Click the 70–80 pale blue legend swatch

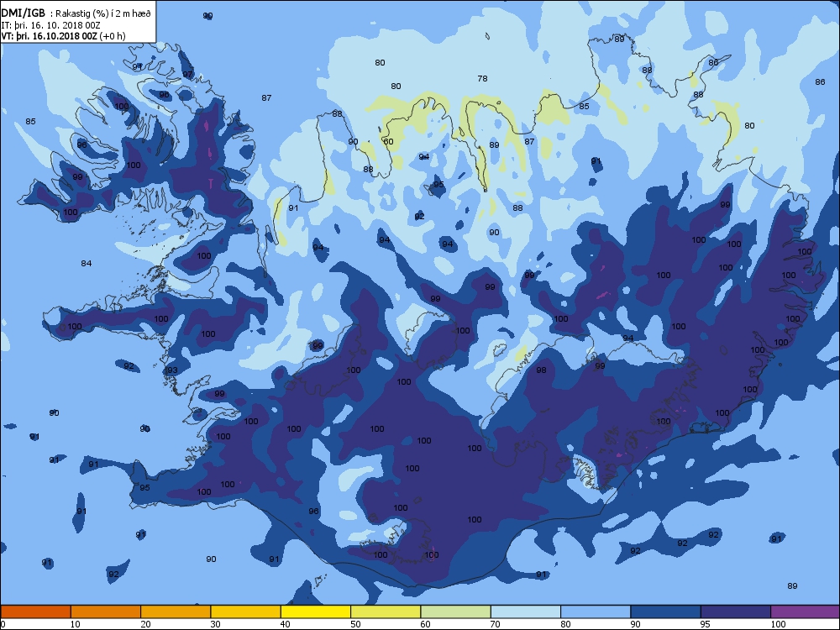click(526, 612)
